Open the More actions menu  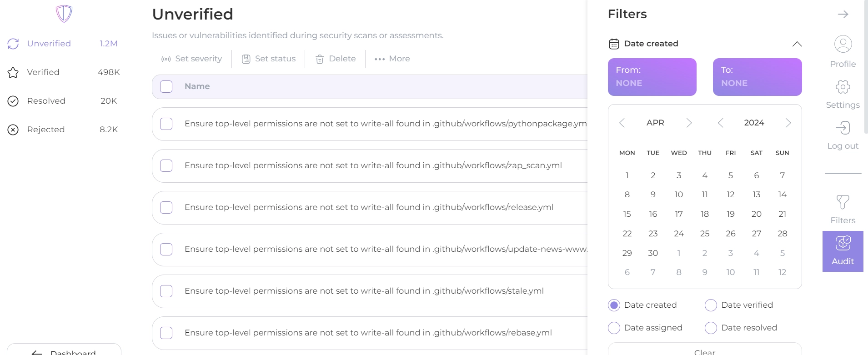tap(392, 59)
